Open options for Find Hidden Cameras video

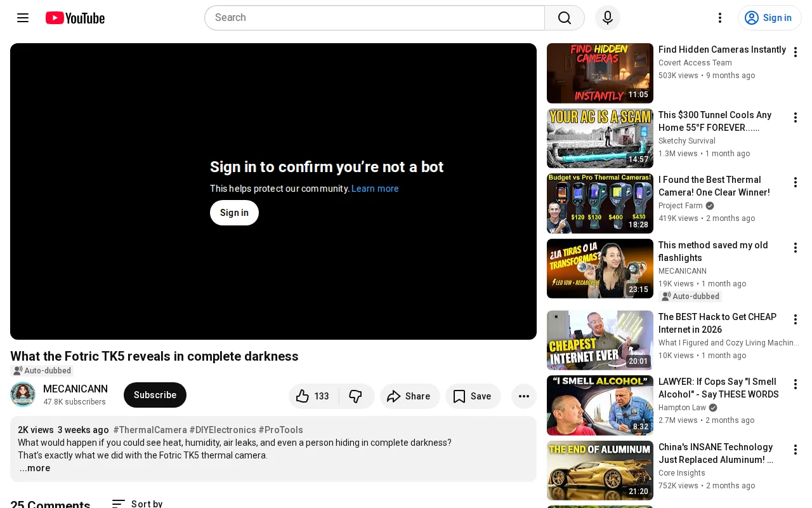tap(795, 52)
